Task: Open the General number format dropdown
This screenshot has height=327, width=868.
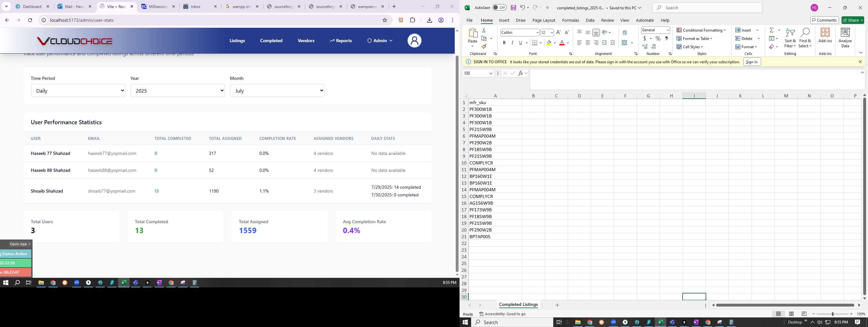Action: coord(655,30)
